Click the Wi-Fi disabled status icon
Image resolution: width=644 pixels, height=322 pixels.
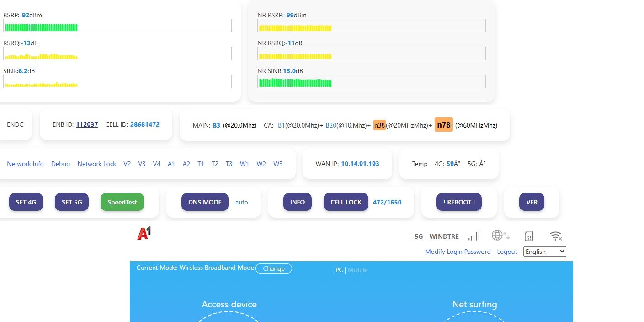click(556, 236)
